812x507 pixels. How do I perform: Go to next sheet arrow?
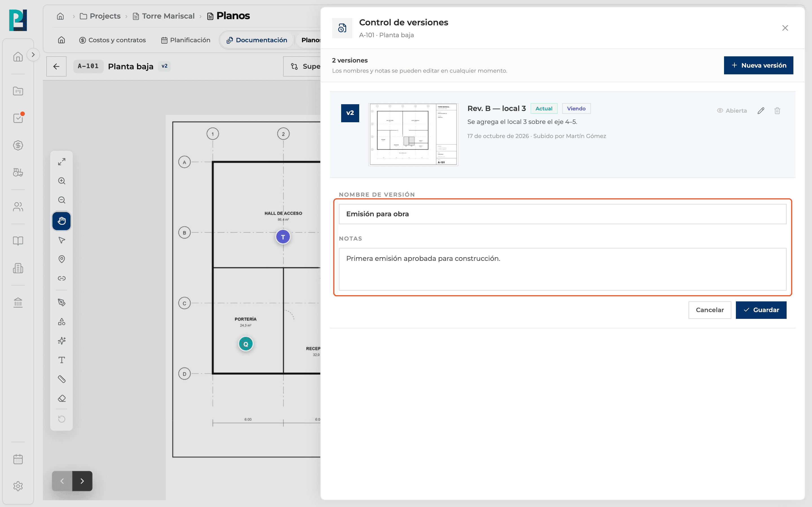[x=82, y=481]
